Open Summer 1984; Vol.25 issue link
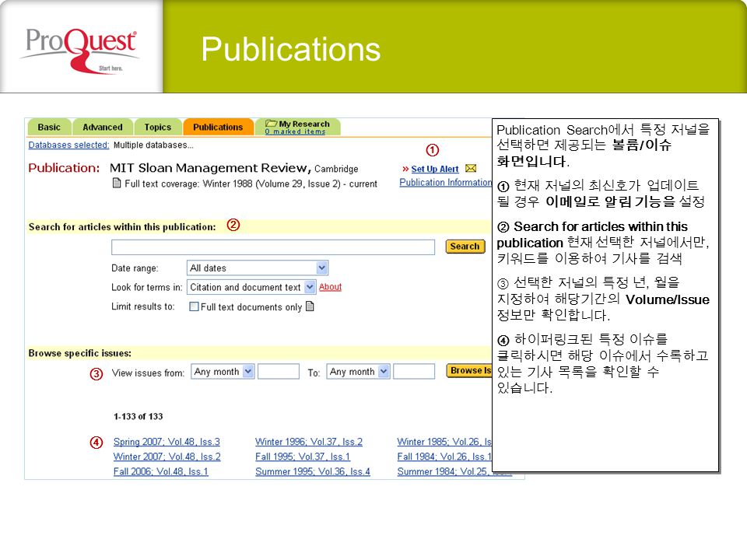Viewport: 747px width, 560px height. click(444, 471)
